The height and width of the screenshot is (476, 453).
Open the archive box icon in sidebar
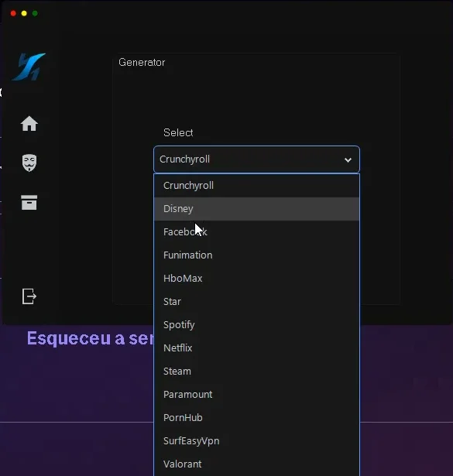point(29,203)
